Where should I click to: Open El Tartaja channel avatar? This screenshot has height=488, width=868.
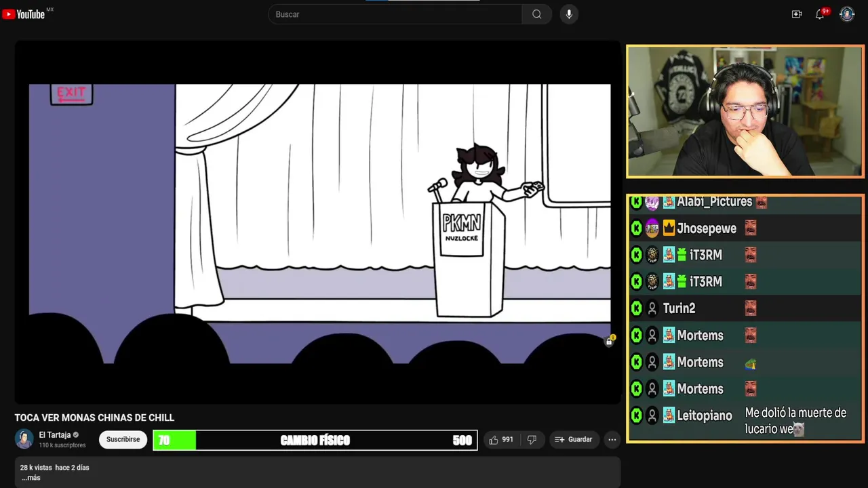(x=24, y=439)
